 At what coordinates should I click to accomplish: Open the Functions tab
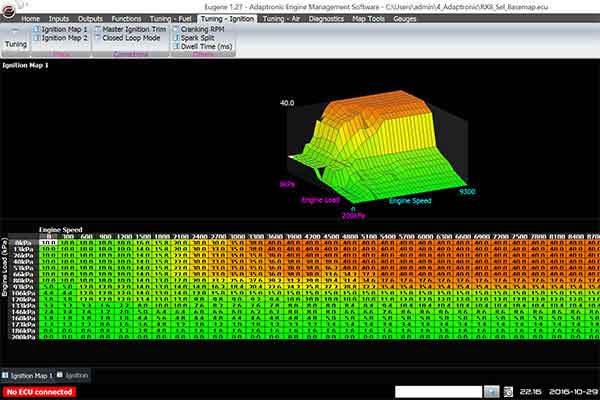pyautogui.click(x=126, y=19)
